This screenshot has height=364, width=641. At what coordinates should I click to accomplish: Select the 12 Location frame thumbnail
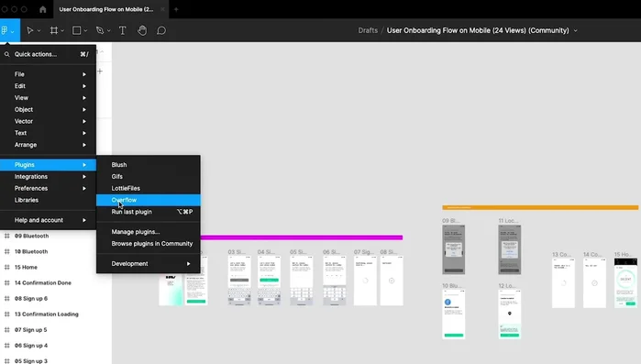509,314
